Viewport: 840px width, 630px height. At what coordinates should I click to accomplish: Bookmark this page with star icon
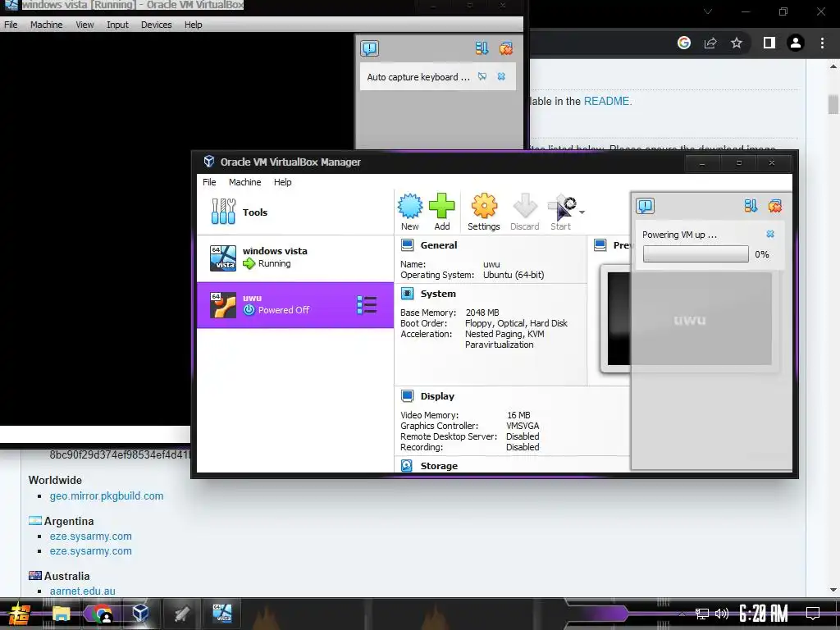pos(737,43)
